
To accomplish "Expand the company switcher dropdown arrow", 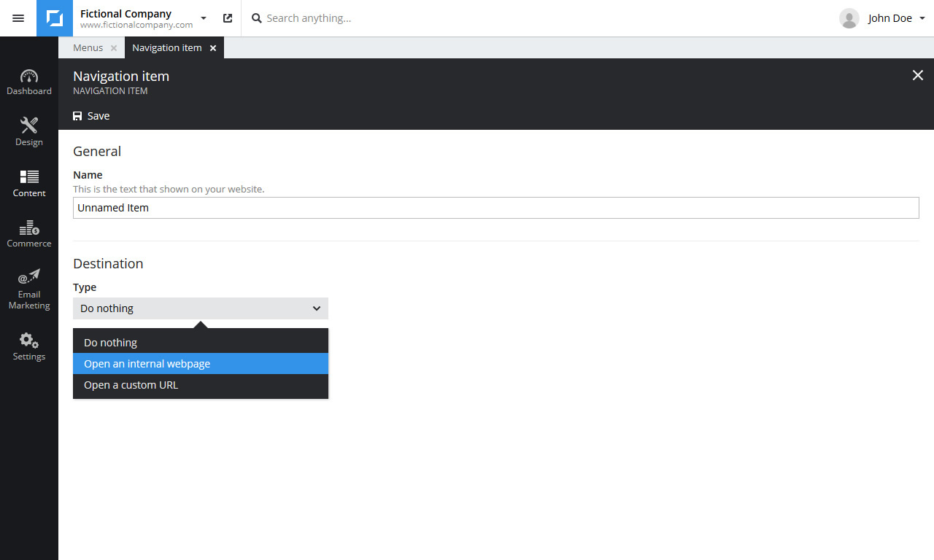I will click(x=204, y=18).
